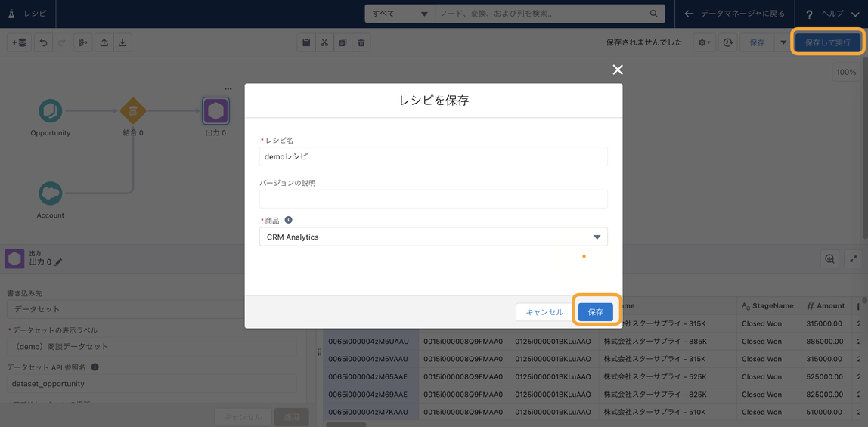Expand the ヘルプ menu chevron
The width and height of the screenshot is (868, 427).
(x=854, y=14)
